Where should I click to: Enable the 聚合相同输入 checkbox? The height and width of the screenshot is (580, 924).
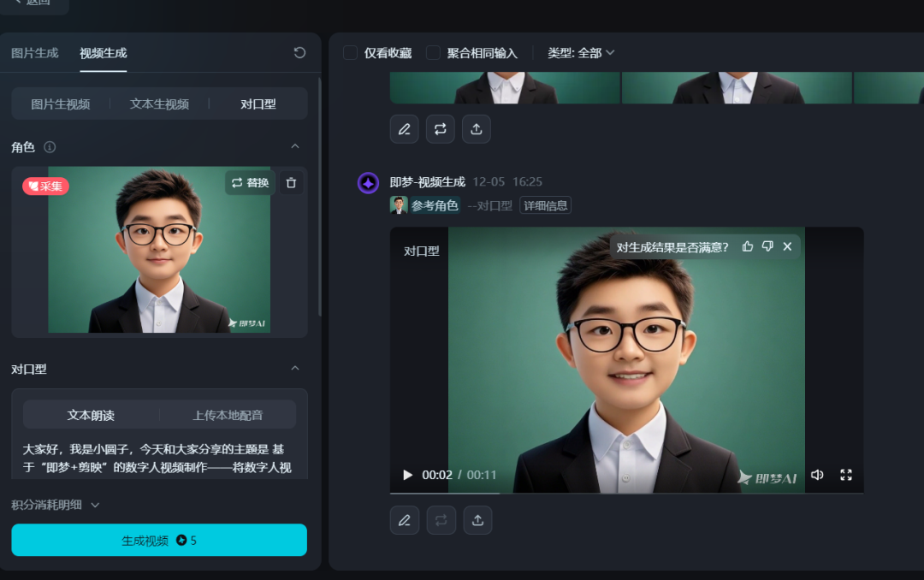[x=434, y=53]
